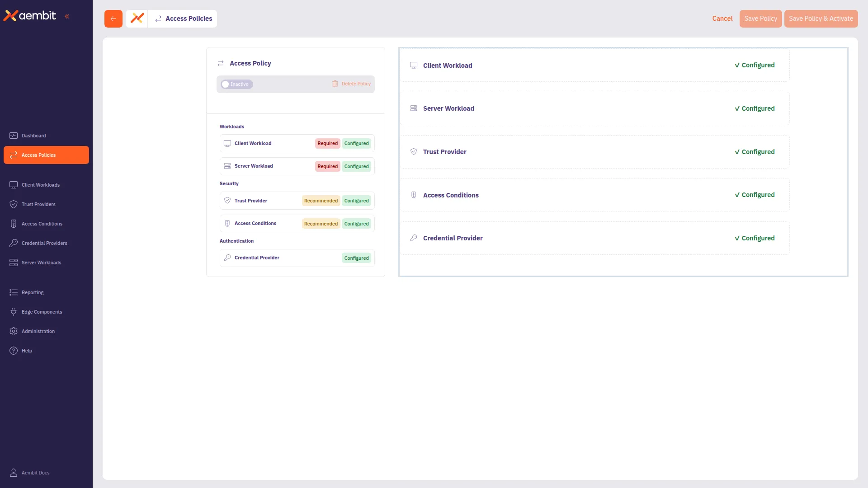Click Aembit Docs user icon

click(x=14, y=473)
